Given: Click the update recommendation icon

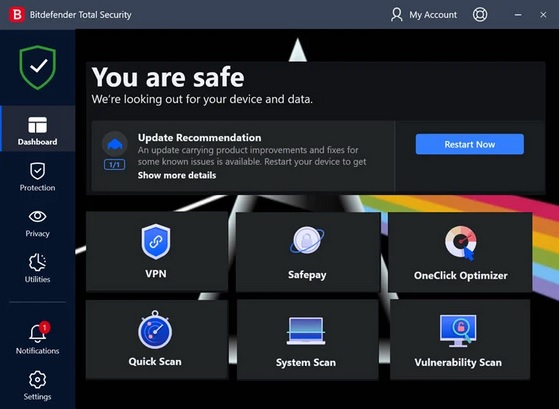Looking at the screenshot, I should pos(114,144).
